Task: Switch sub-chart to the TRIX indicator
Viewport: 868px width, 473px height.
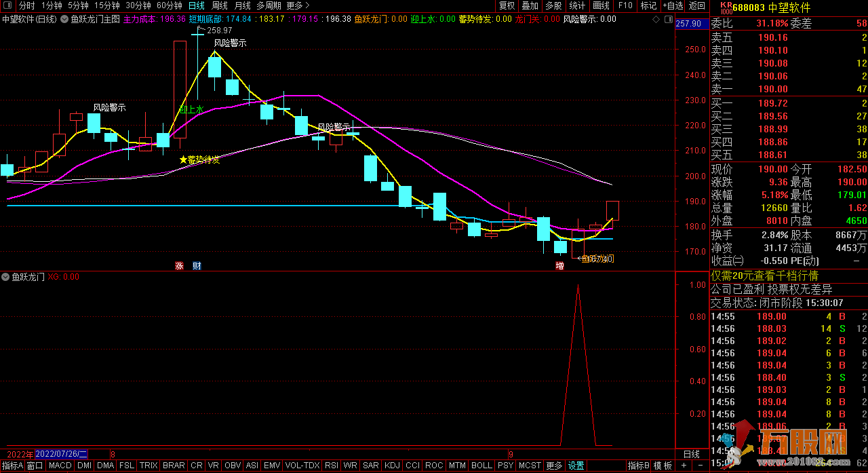Action: click(x=149, y=466)
